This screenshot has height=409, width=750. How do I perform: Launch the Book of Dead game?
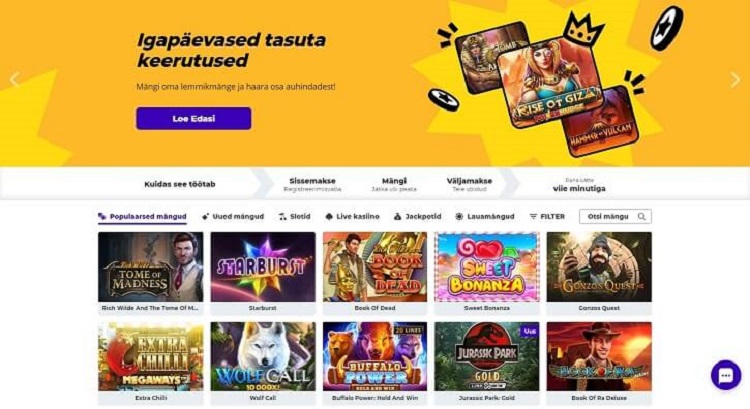[x=374, y=267]
